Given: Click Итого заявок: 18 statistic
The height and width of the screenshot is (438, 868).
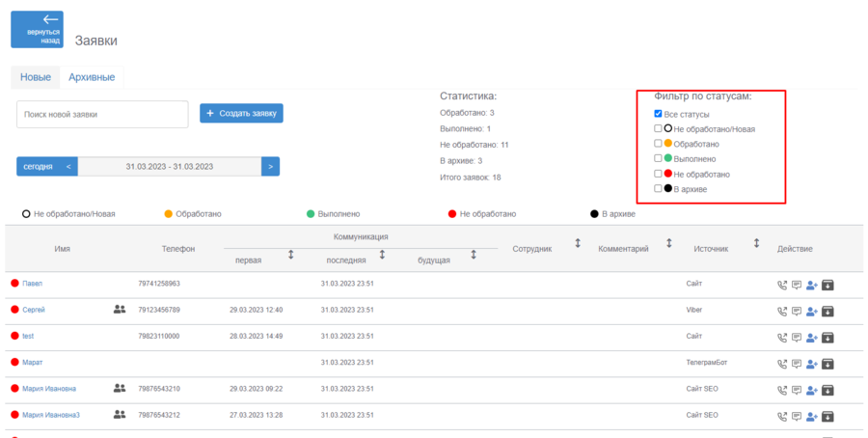Looking at the screenshot, I should click(471, 178).
